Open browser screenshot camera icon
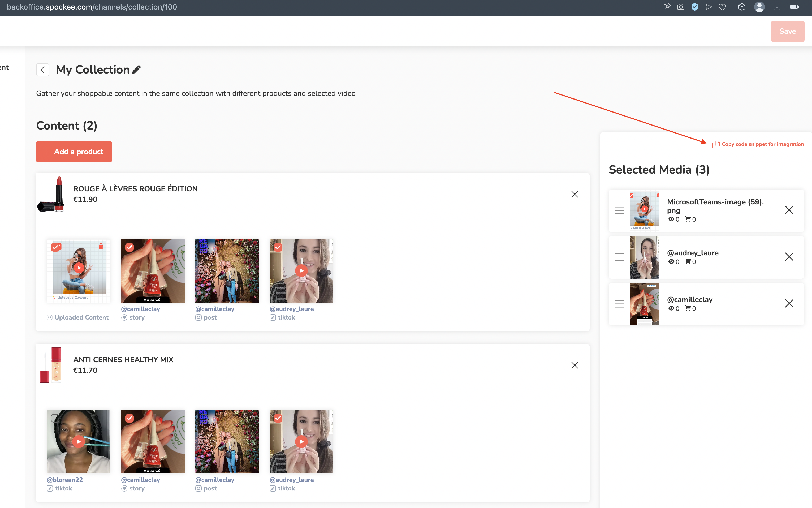812x508 pixels. point(681,7)
